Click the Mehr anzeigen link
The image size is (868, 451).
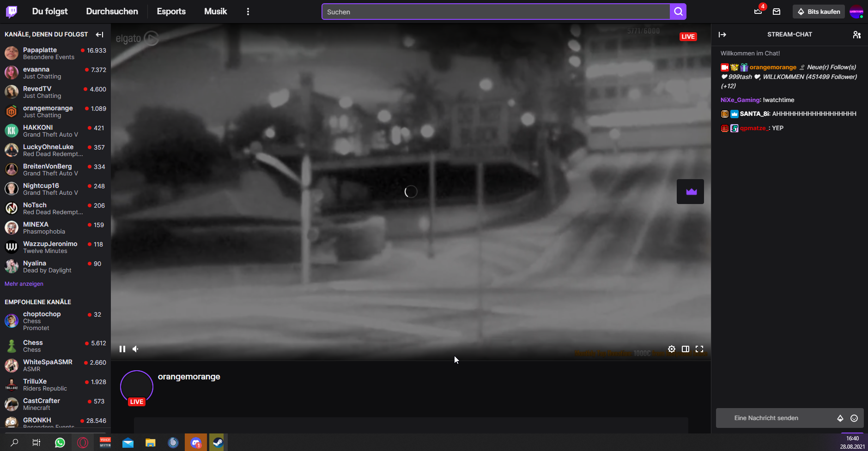24,284
